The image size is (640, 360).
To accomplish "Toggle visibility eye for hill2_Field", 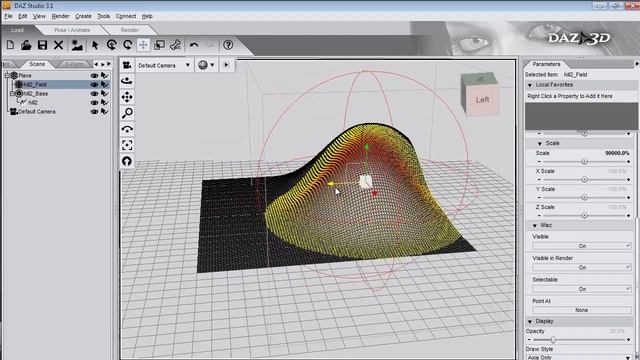I will point(94,84).
